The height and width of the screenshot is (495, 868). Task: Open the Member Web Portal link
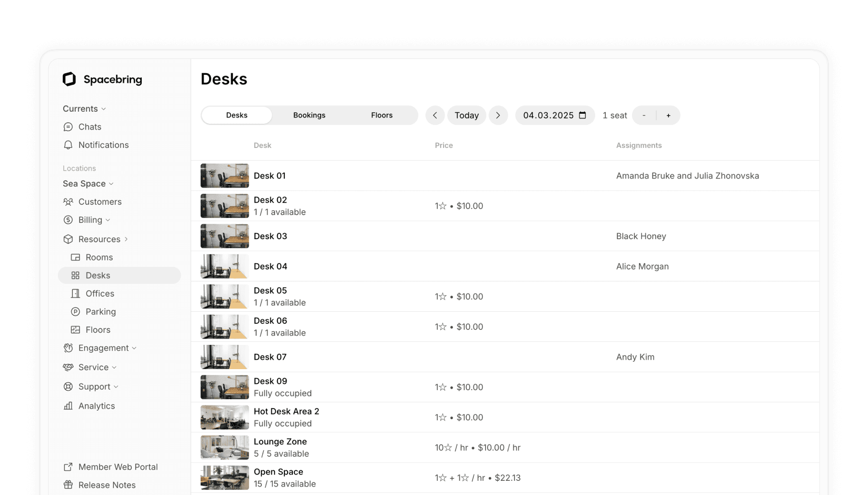point(118,467)
